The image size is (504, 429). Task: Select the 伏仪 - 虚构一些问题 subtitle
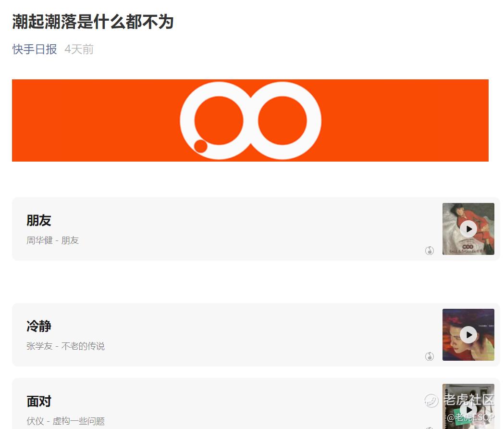click(x=65, y=421)
